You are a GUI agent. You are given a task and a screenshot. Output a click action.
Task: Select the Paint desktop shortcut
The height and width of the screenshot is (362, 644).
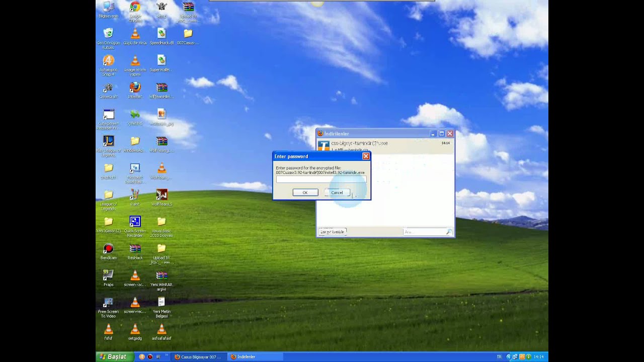pyautogui.click(x=135, y=198)
